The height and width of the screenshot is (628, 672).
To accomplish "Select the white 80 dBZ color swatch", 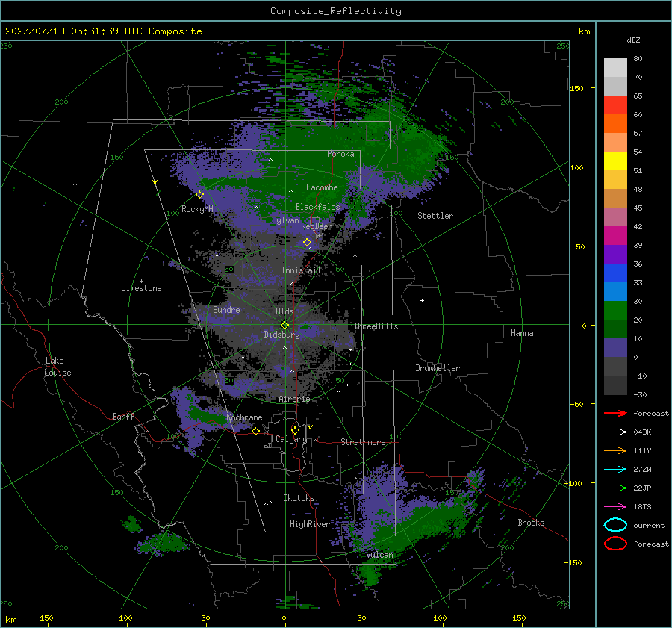I will pyautogui.click(x=615, y=67).
